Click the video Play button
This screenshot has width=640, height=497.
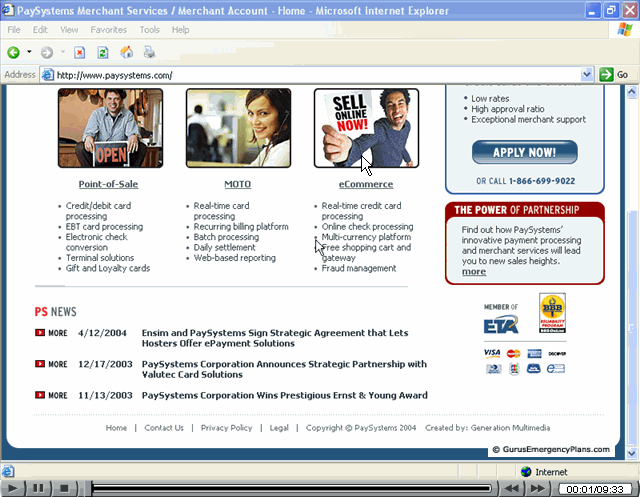click(13, 488)
